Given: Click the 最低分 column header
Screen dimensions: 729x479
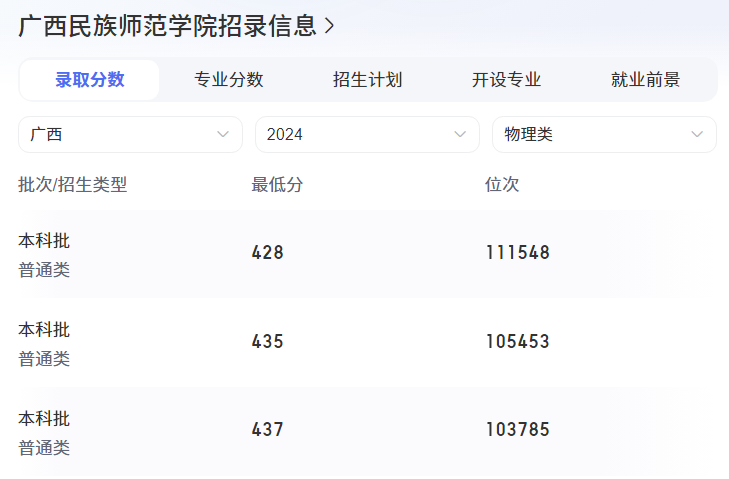Looking at the screenshot, I should coord(277,185).
